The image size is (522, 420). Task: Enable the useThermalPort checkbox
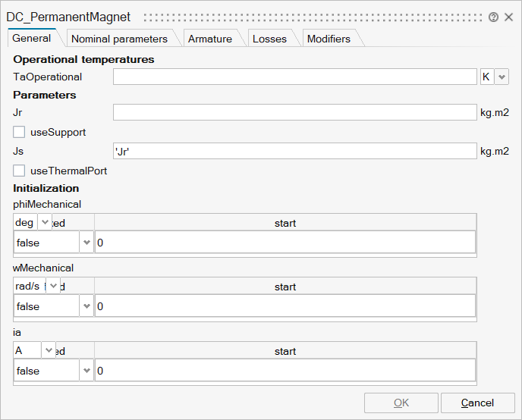pos(19,171)
